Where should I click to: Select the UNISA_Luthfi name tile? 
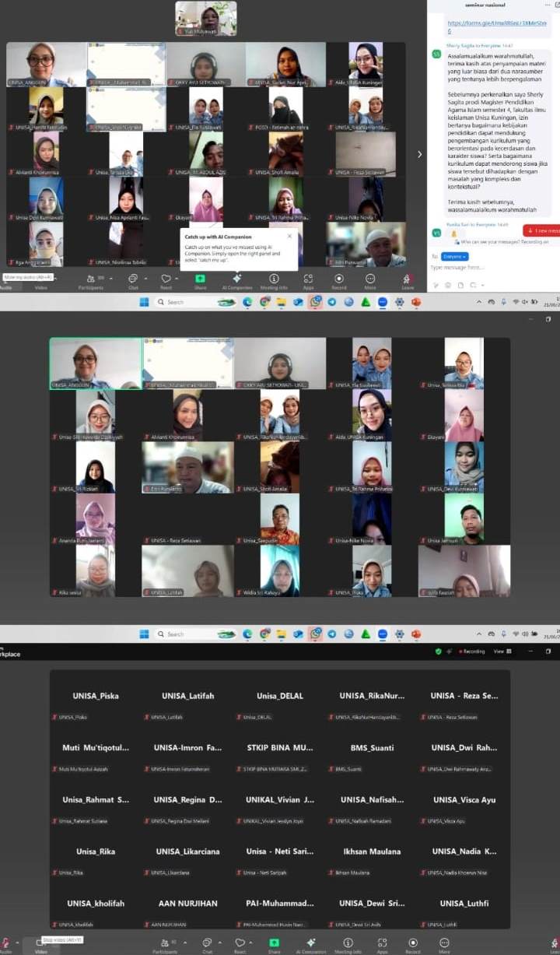(x=464, y=904)
